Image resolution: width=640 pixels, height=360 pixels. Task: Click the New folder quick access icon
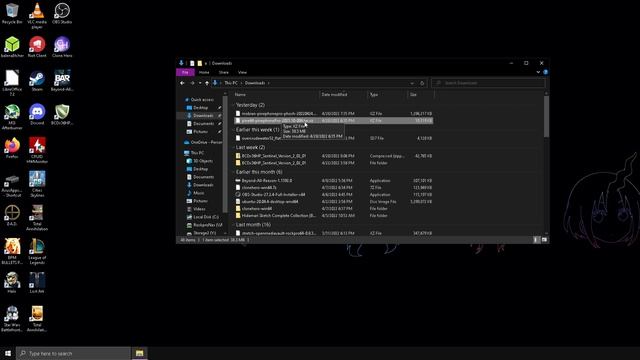pyautogui.click(x=200, y=63)
